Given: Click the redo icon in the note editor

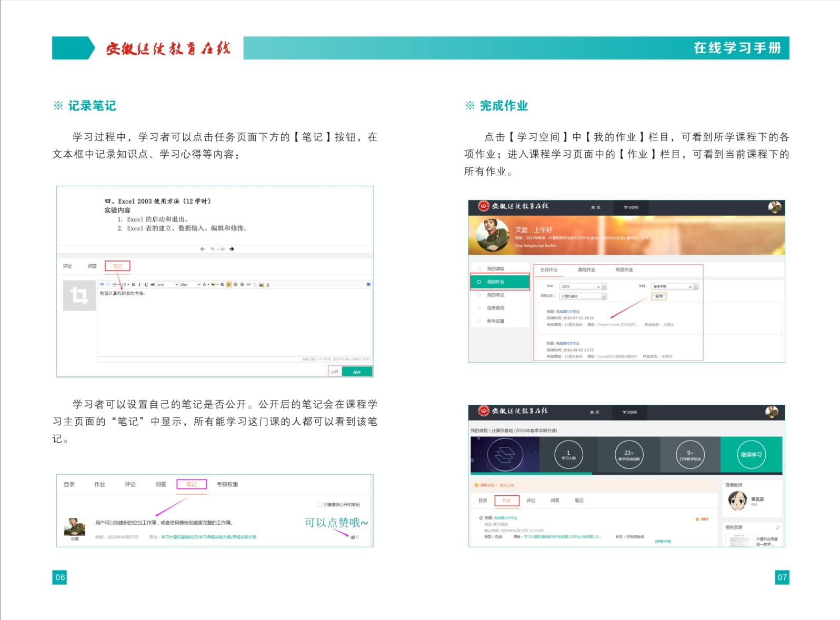Looking at the screenshot, I should [108, 285].
